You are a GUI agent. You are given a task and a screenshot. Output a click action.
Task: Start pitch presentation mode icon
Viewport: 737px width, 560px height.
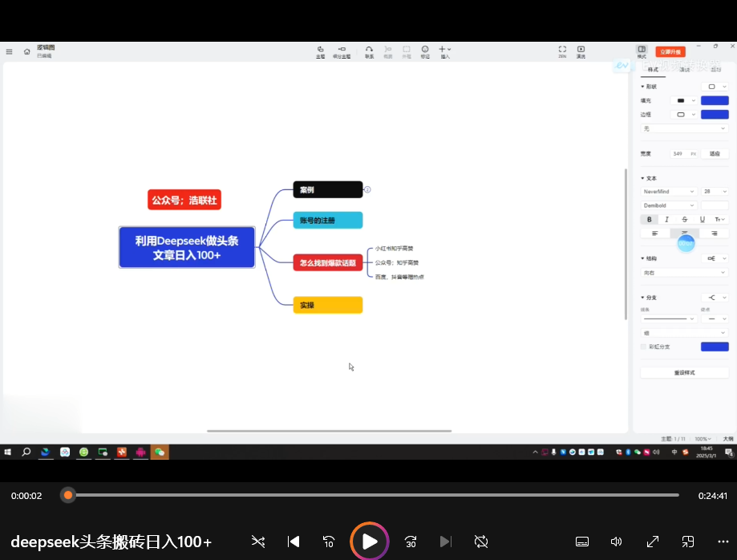coord(581,51)
